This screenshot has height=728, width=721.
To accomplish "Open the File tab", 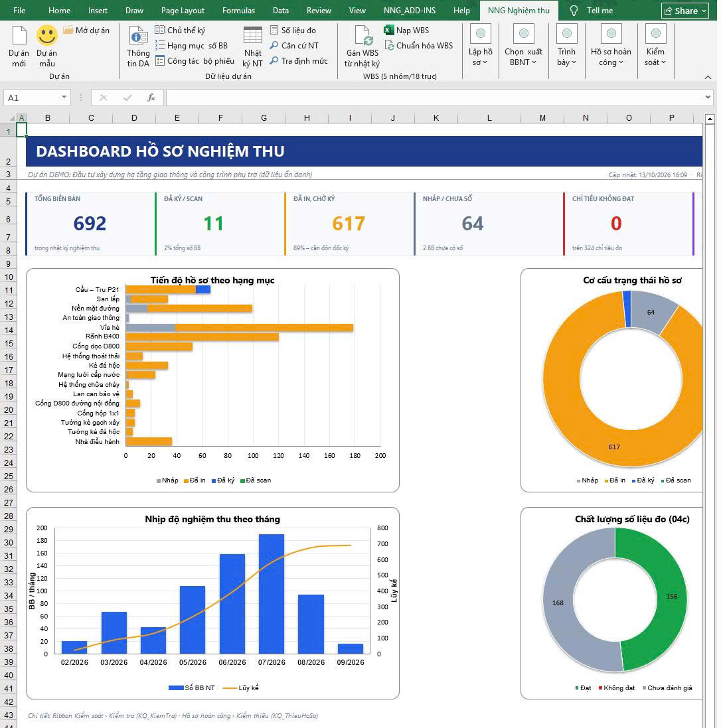I will [19, 10].
